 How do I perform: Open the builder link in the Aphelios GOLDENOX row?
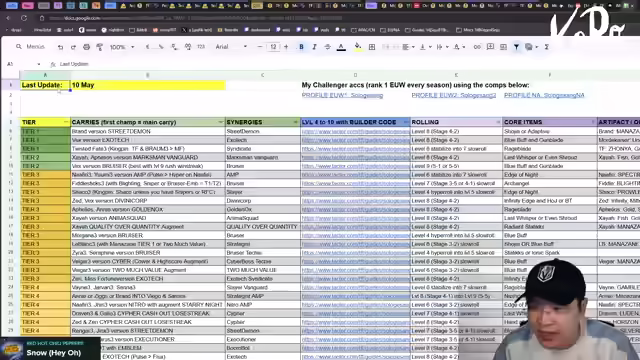[x=356, y=209]
